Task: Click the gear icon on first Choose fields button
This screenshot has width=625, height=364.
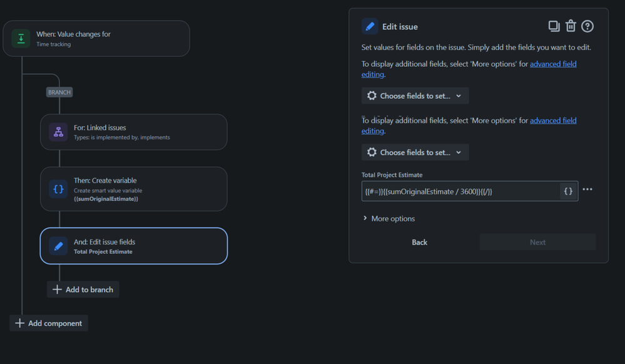Action: pos(371,95)
